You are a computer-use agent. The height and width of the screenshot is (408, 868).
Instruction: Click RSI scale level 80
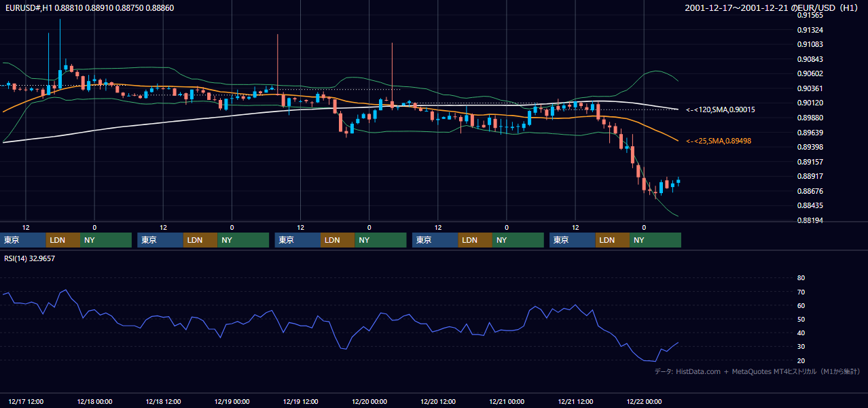coord(801,278)
